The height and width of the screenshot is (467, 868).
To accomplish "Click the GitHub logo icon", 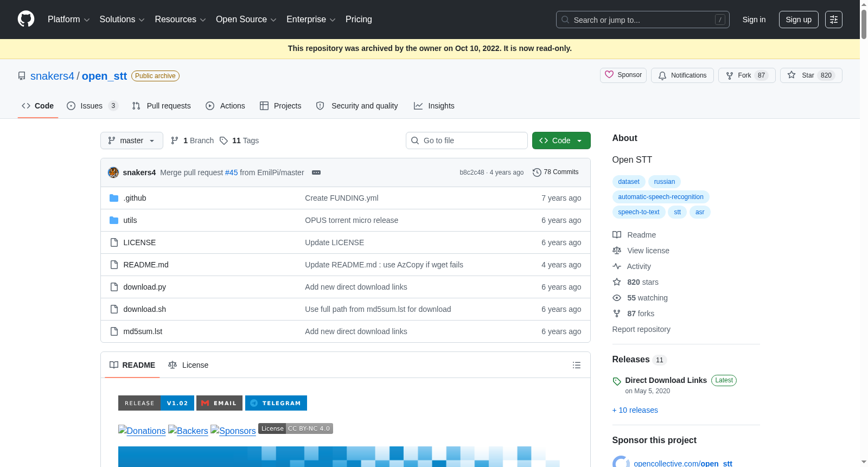I will pos(26,20).
